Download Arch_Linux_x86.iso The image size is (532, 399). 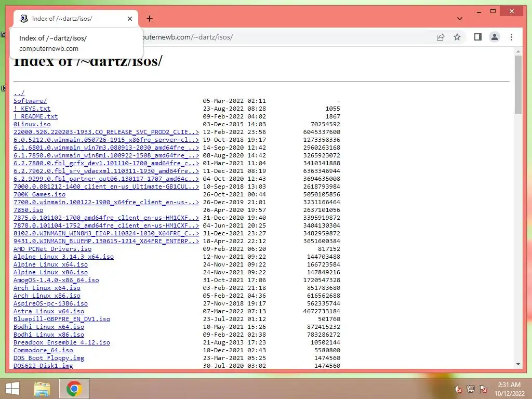click(x=47, y=296)
